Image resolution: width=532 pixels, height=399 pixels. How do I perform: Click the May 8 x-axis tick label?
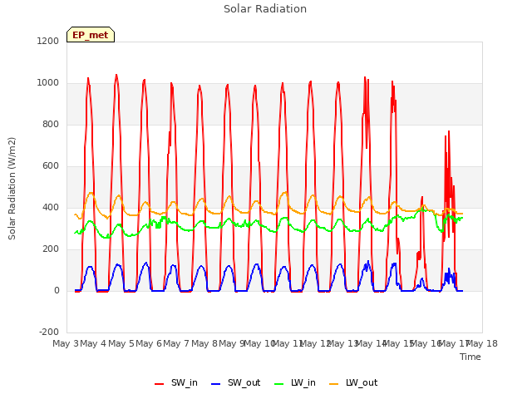coord(204,343)
